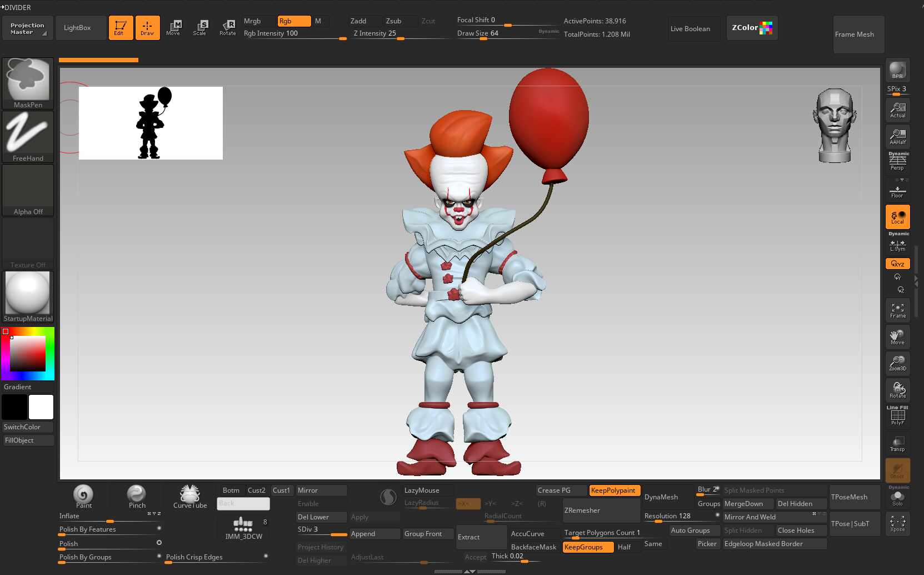Viewport: 924px width, 575px height.
Task: Open the StartupMaterial picker
Action: tap(28, 296)
